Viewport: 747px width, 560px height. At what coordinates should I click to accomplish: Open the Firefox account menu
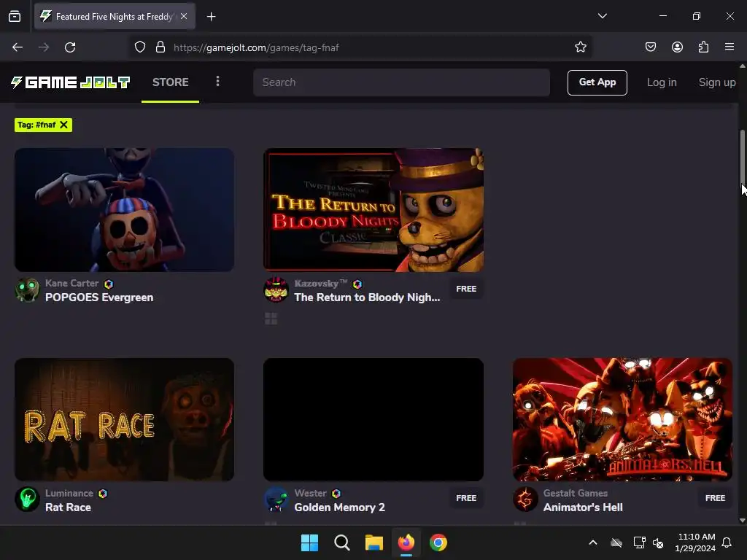677,47
